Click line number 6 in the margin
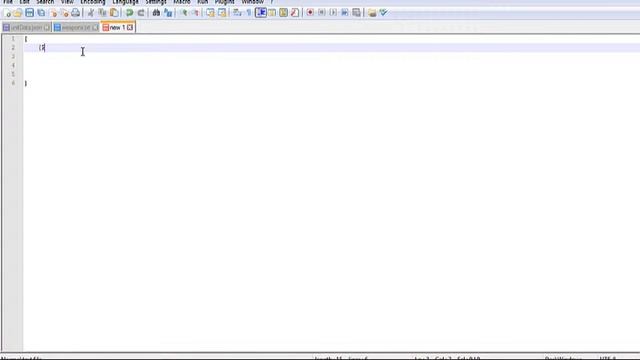 click(13, 83)
